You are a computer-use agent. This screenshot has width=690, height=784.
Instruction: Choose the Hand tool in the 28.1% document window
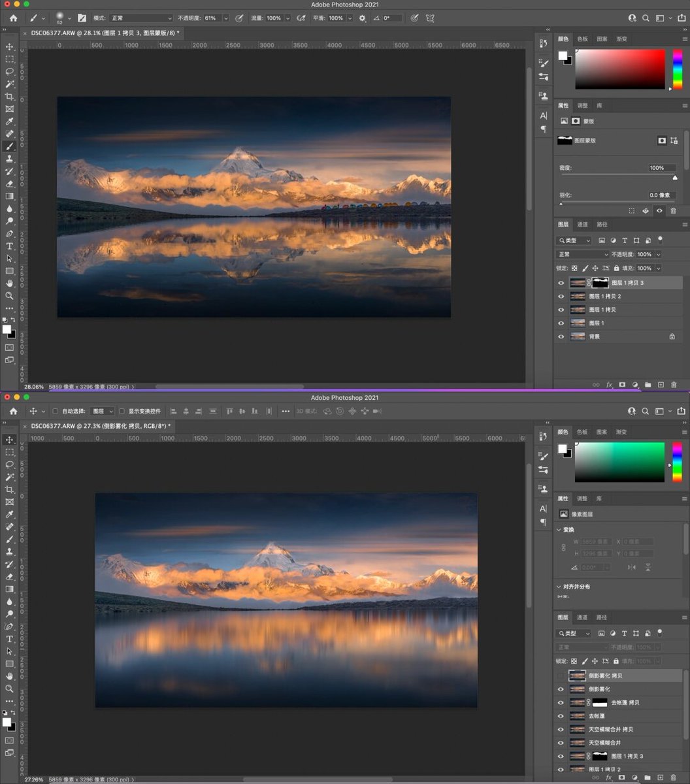pos(10,283)
